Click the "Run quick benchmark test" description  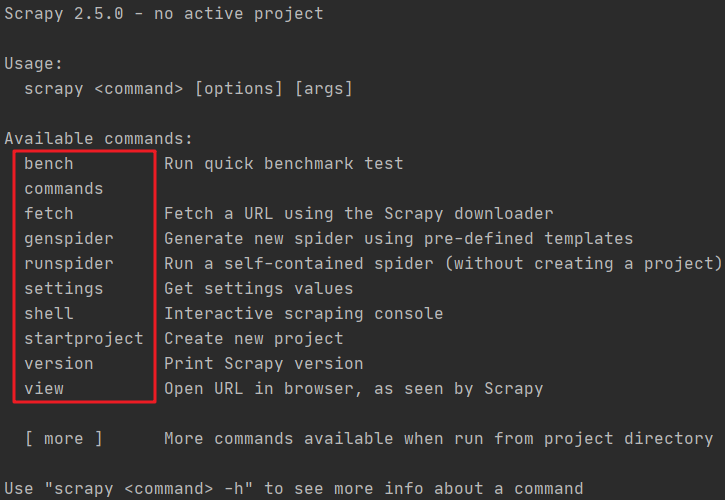point(284,164)
